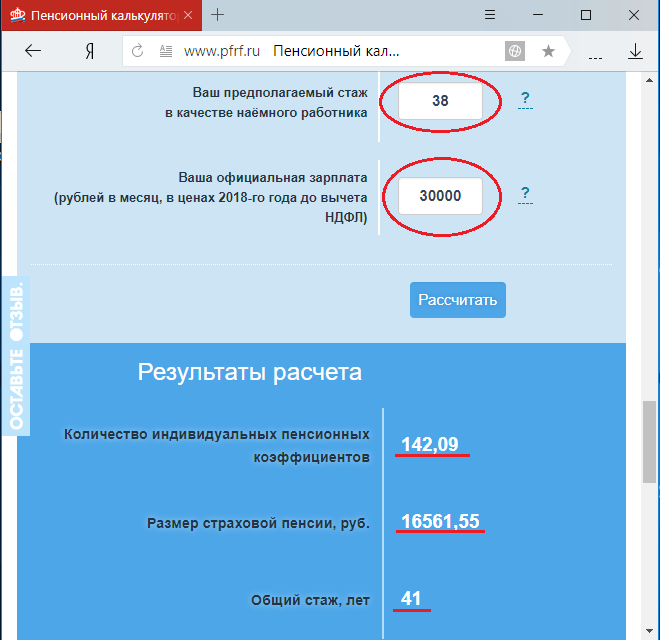Click the стаж input field showing 38

pos(440,101)
